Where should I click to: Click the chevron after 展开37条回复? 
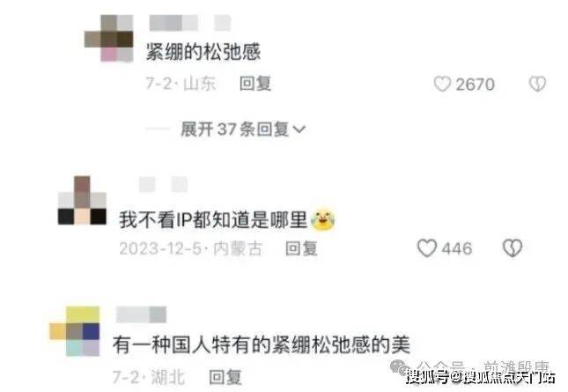[x=299, y=129]
